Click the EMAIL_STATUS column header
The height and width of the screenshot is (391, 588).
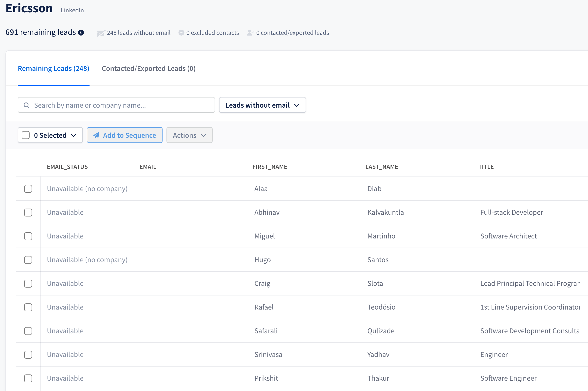tap(67, 167)
